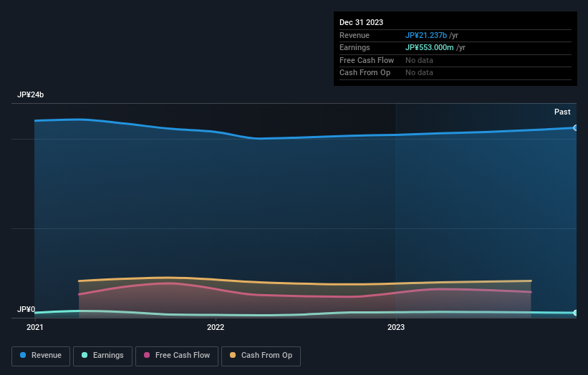Screen dimensions: 588x375
Task: Click the pink Free Cash Flow dot
Action: (x=147, y=355)
